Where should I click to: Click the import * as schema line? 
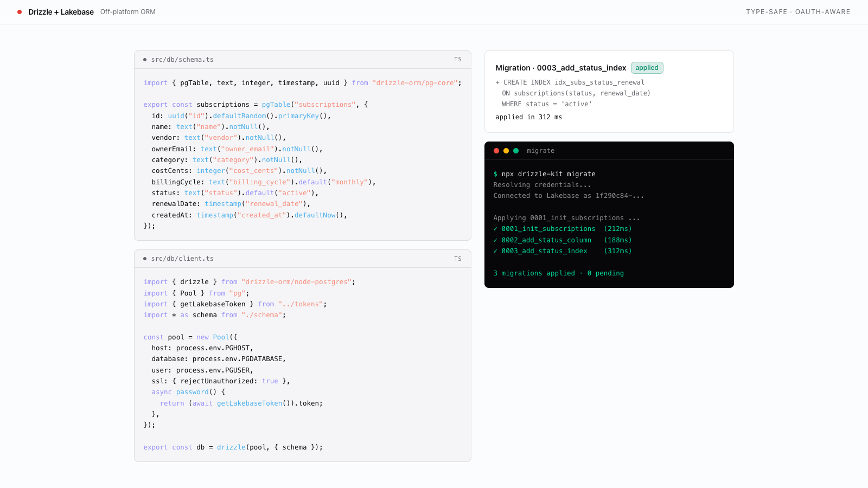(215, 315)
